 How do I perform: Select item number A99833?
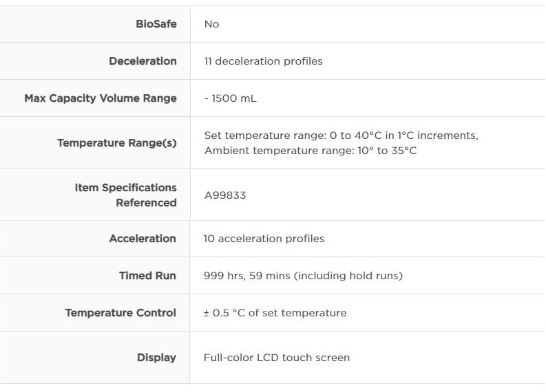tap(224, 195)
